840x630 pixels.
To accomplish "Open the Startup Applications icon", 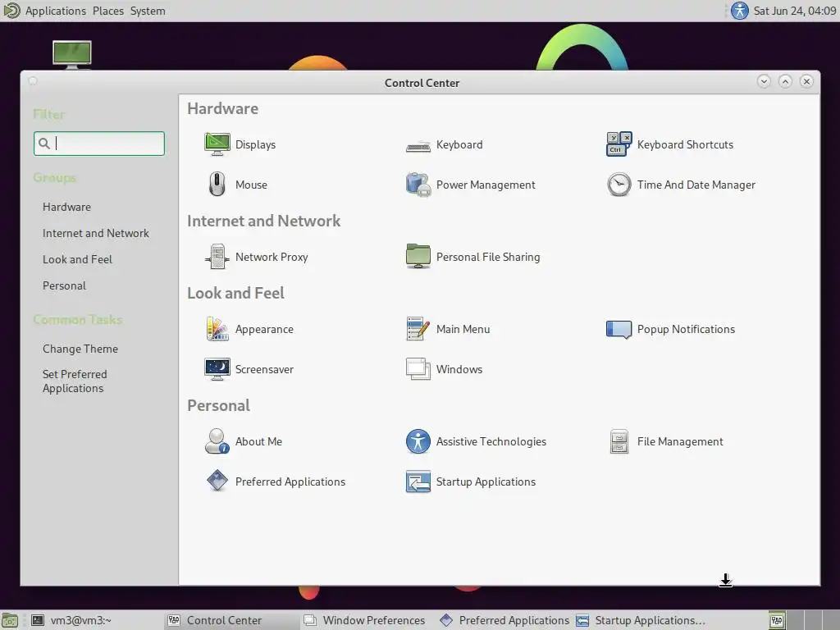I will click(418, 482).
